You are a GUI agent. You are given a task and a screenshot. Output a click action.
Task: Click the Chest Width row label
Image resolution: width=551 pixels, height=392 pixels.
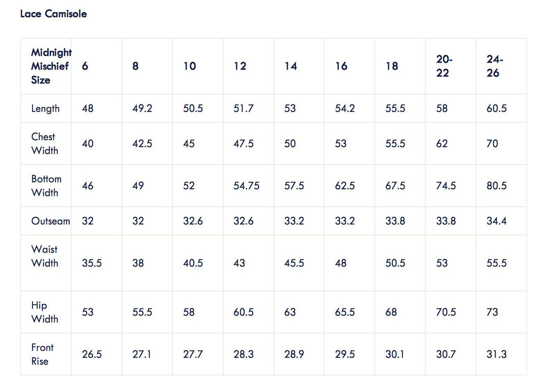44,143
